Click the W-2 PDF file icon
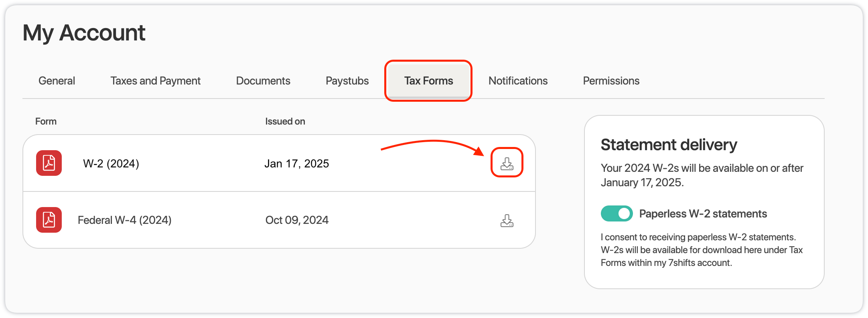Viewport: 868px width, 318px height. (x=49, y=163)
